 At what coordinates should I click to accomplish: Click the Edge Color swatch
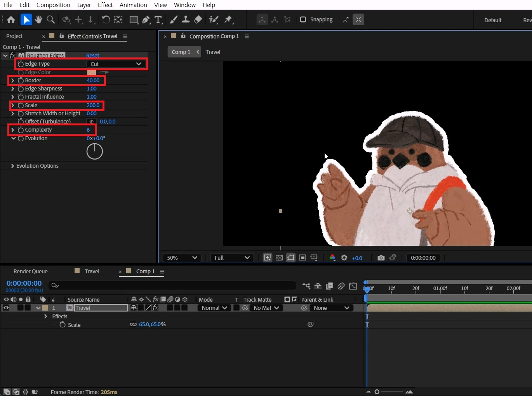pos(92,73)
